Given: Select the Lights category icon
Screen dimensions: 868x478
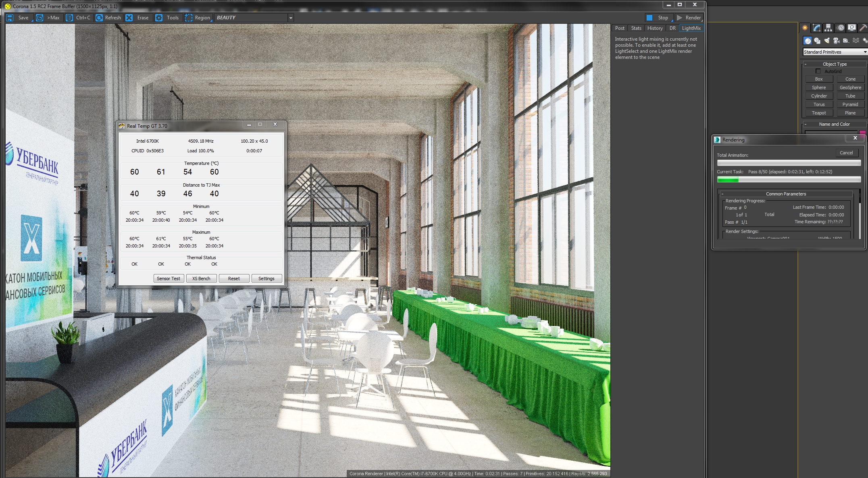Looking at the screenshot, I should click(827, 41).
